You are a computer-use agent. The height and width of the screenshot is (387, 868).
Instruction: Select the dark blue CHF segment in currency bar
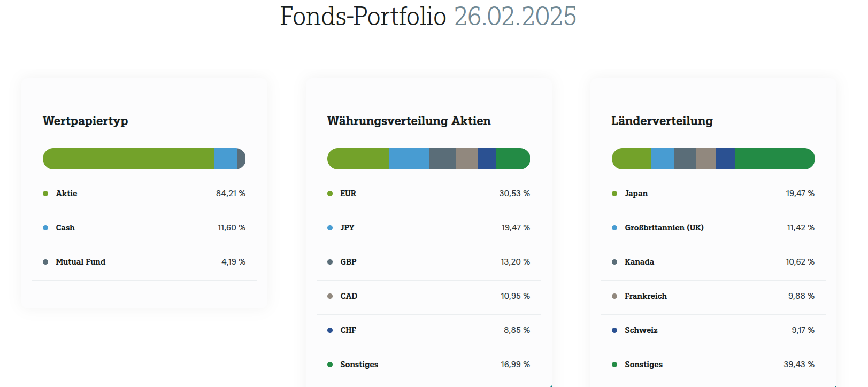pos(487,159)
